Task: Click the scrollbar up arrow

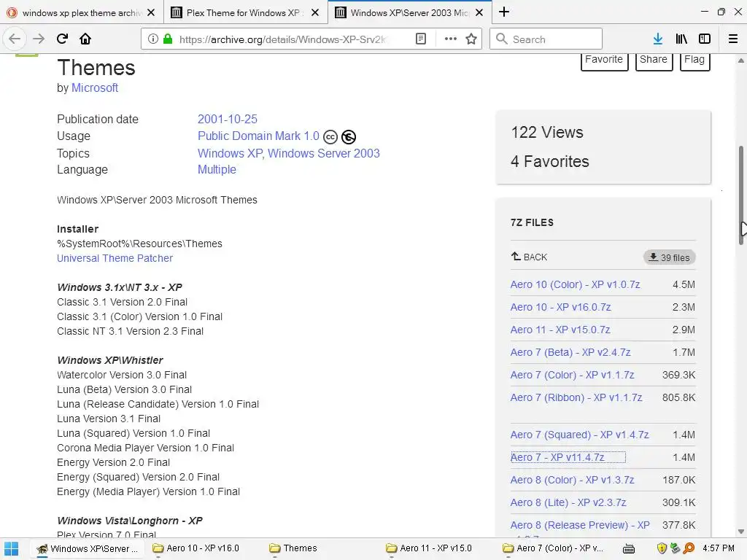Action: tap(741, 61)
